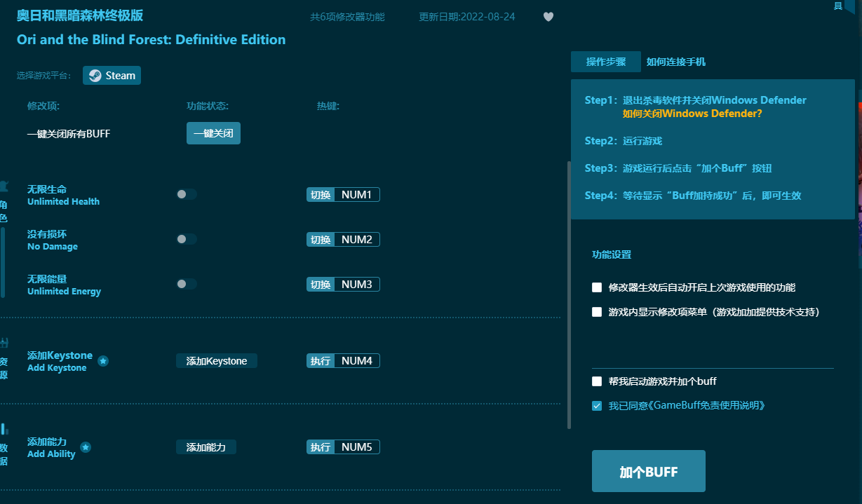Click the NUM2 hotkey field
Screen dimensions: 862x504
coord(356,240)
